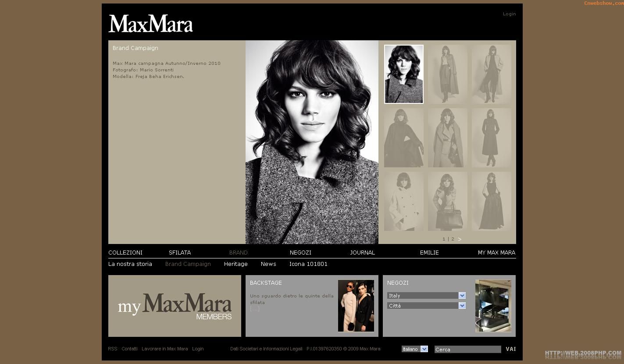The height and width of the screenshot is (364, 624).
Task: Select the long black gown thumbnail
Action: (x=491, y=201)
